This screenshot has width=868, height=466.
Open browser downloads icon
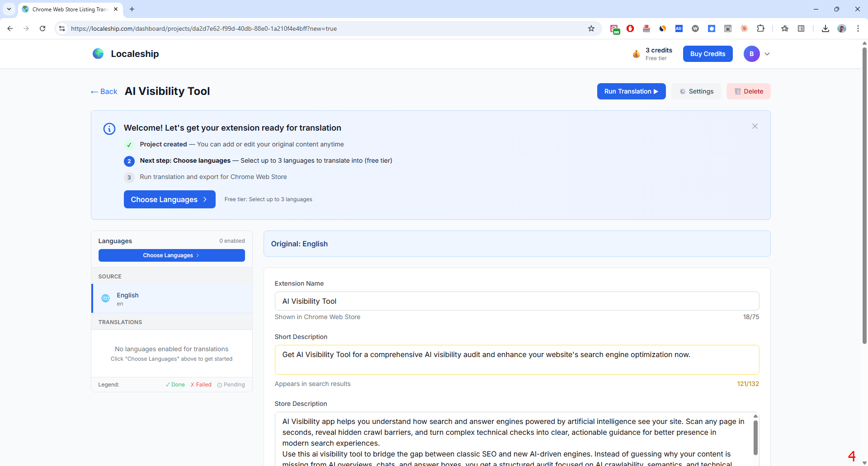[x=825, y=28]
